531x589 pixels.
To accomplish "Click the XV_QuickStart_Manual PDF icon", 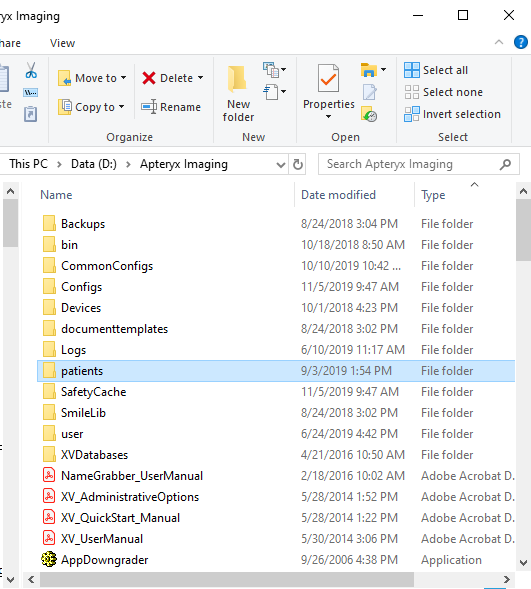I will click(49, 518).
